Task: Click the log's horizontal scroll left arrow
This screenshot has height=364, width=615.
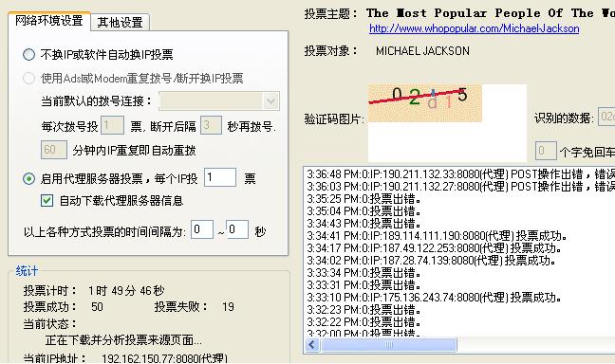Action: pyautogui.click(x=312, y=345)
